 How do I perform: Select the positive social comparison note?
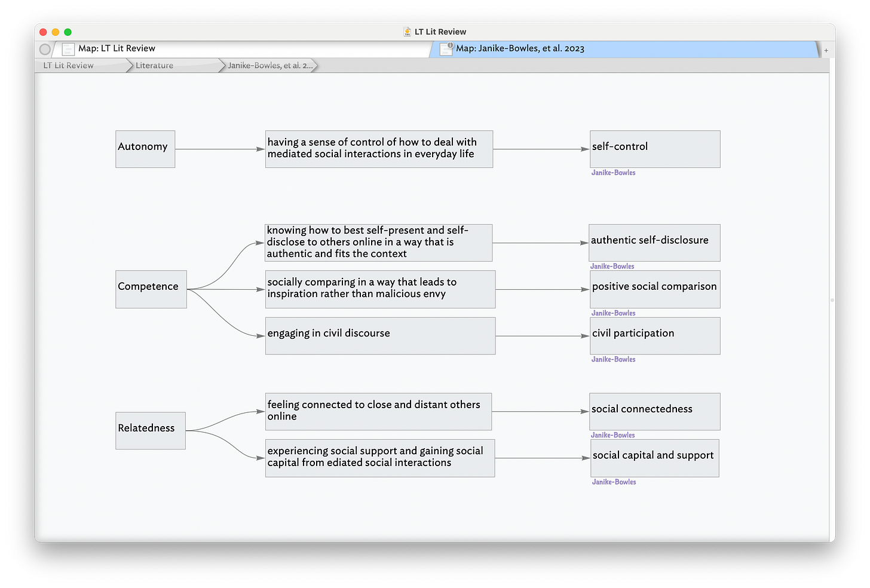[x=655, y=289]
